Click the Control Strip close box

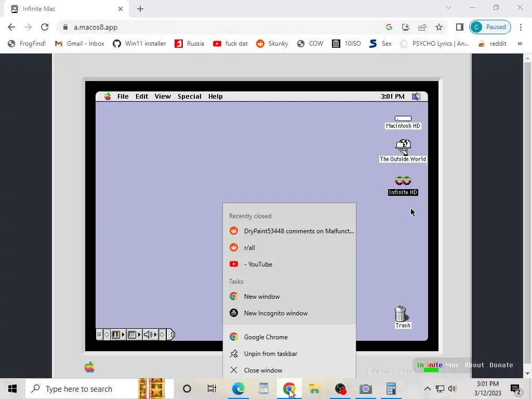tap(99, 335)
